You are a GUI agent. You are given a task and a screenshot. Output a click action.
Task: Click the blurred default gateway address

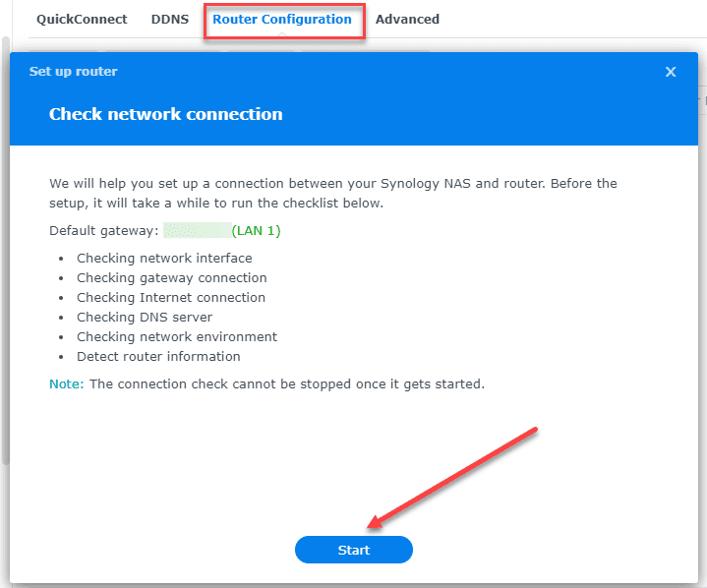[x=196, y=231]
